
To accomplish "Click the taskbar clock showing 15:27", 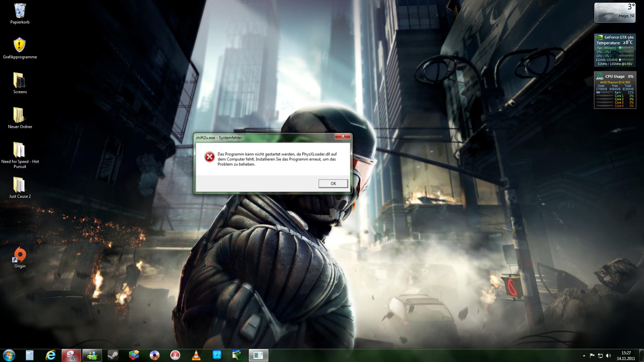I will 626,356.
